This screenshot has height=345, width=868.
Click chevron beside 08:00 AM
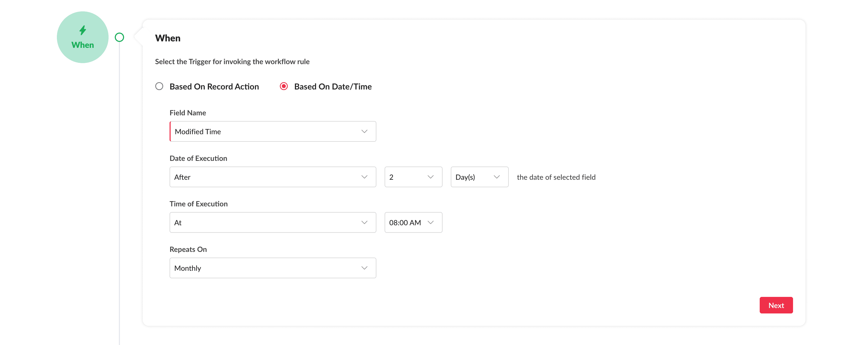[x=430, y=223]
